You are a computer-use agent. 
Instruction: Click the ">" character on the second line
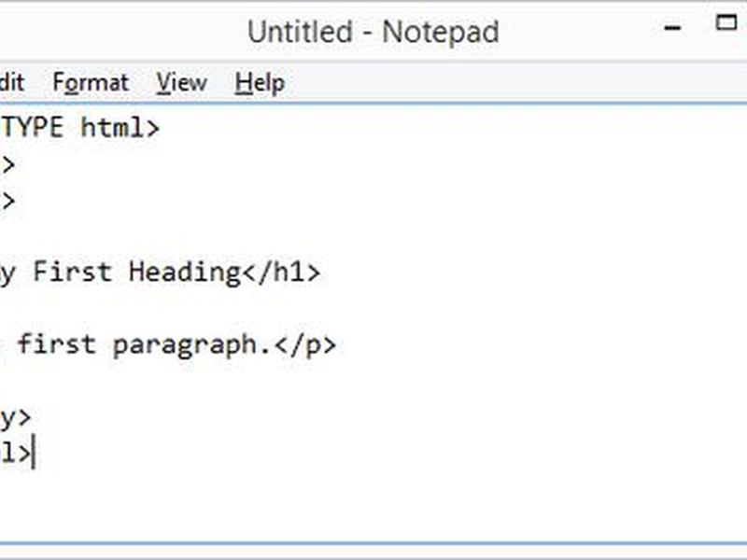(x=8, y=165)
